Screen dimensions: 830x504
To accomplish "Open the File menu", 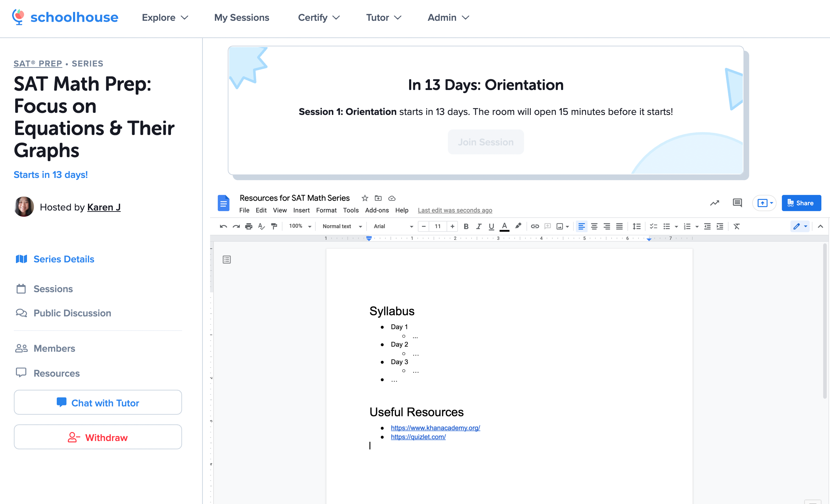I will click(244, 210).
